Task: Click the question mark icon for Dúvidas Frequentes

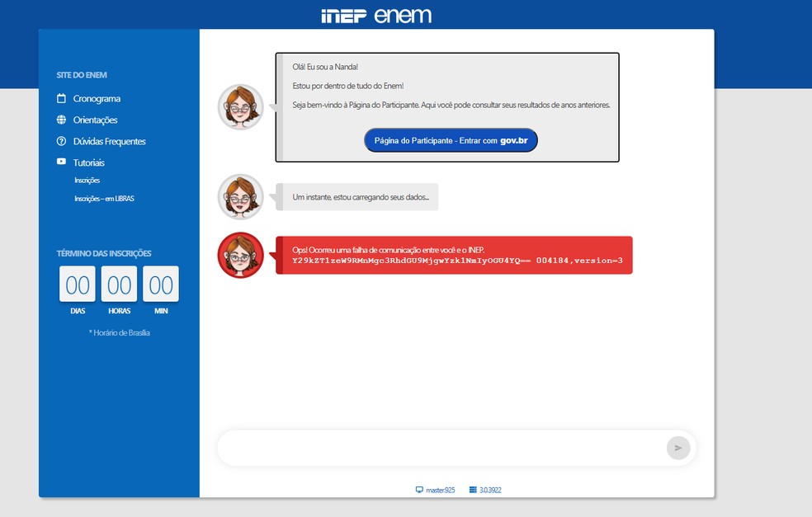Action: click(61, 142)
